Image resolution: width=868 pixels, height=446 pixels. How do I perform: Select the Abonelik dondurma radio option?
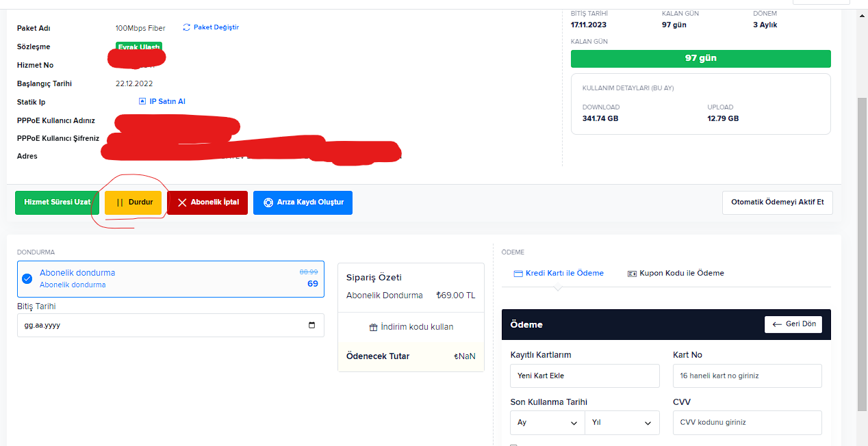27,278
